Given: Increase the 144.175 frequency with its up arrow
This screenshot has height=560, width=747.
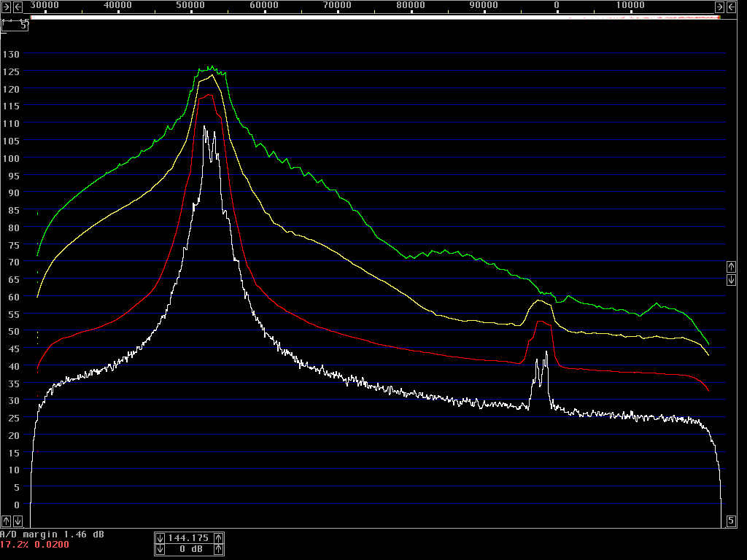Looking at the screenshot, I should [219, 538].
